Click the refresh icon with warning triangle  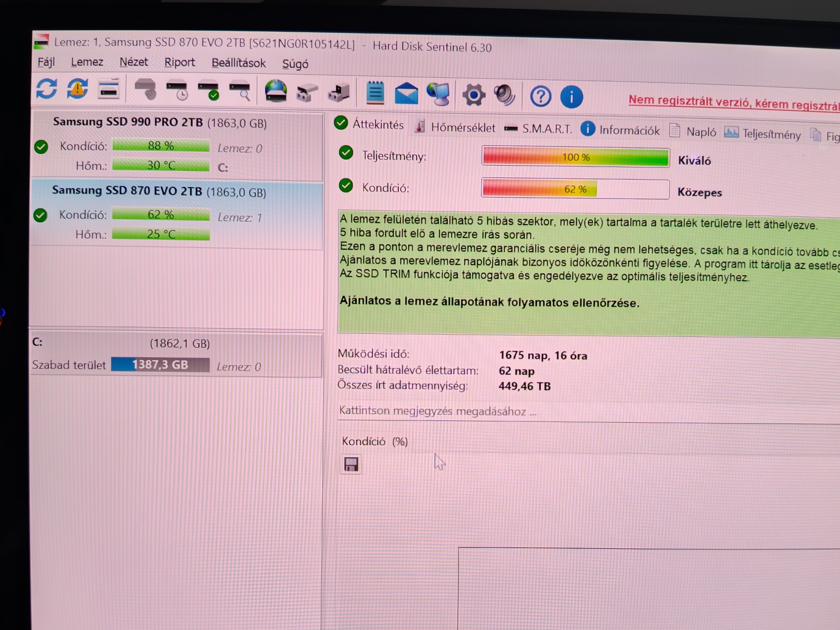tap(77, 89)
